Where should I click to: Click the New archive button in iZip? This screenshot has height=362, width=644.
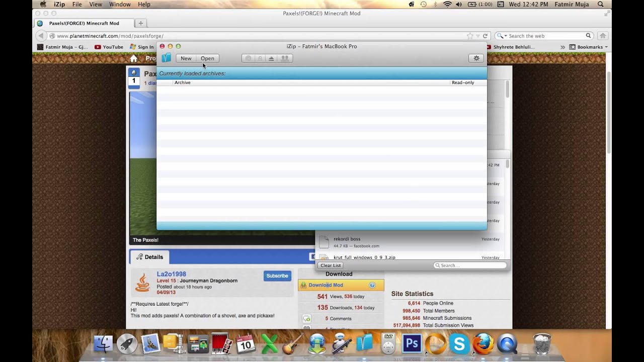pyautogui.click(x=186, y=58)
